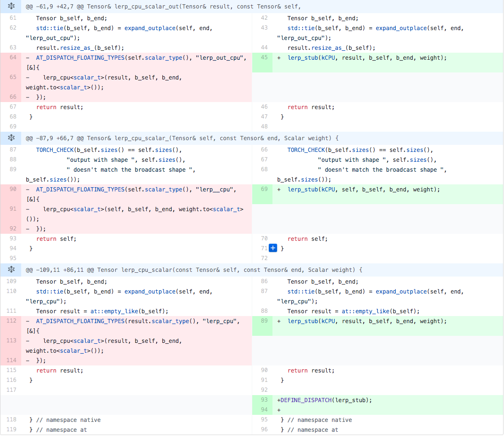Click added lerp_stub line with self as first tensor

pyautogui.click(x=364, y=190)
